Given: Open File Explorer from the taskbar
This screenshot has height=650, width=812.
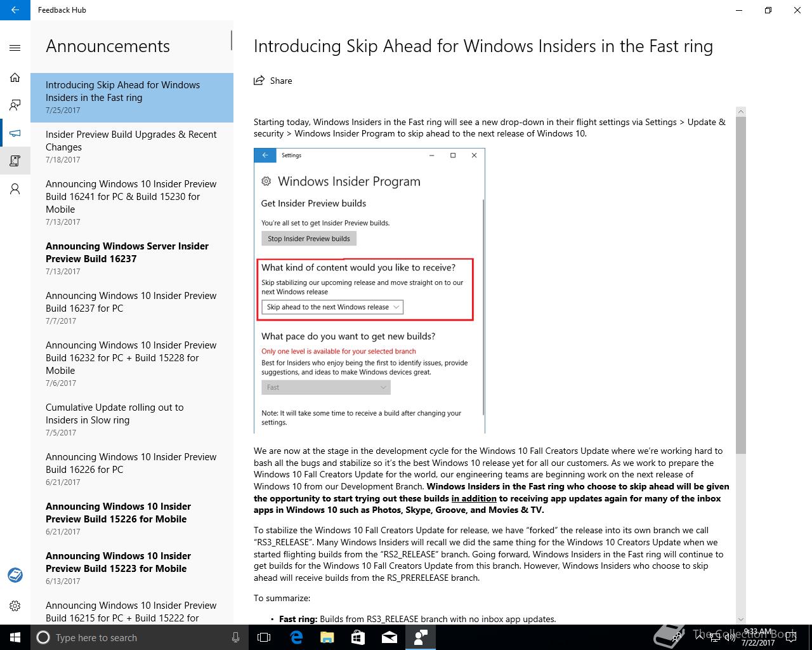Looking at the screenshot, I should (x=327, y=637).
